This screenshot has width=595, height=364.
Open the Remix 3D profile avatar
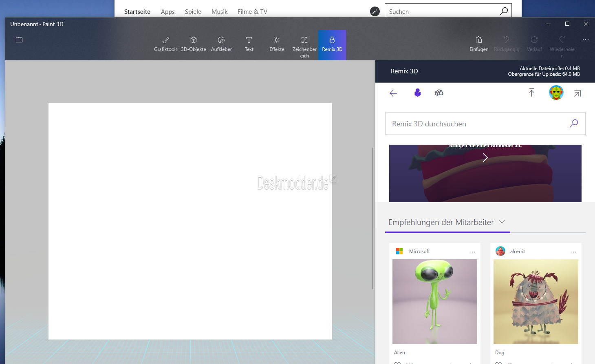coord(556,93)
